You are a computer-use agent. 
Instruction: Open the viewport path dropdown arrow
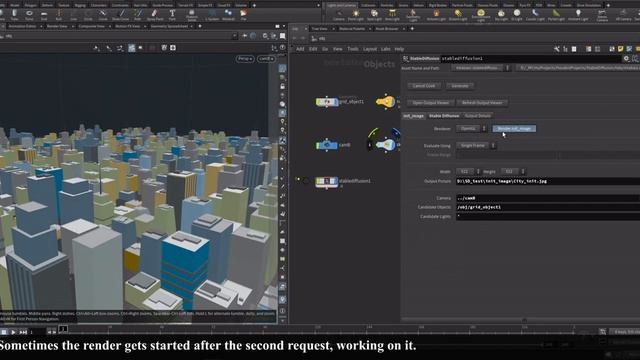click(x=234, y=36)
